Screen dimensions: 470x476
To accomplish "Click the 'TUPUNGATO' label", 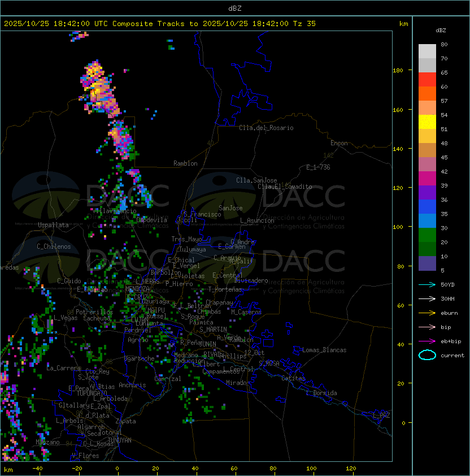I will click(x=92, y=393).
